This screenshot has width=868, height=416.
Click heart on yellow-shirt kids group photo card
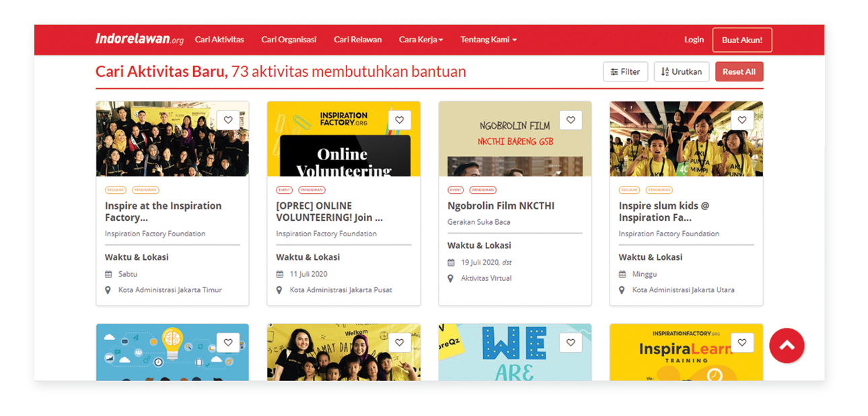tap(399, 343)
